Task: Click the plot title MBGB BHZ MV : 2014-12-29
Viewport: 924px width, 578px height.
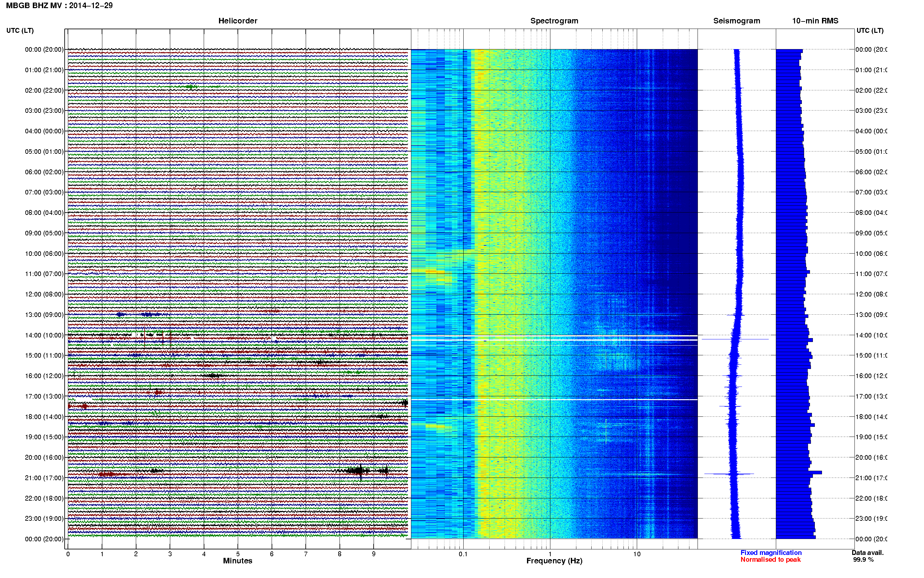Action: pos(59,5)
